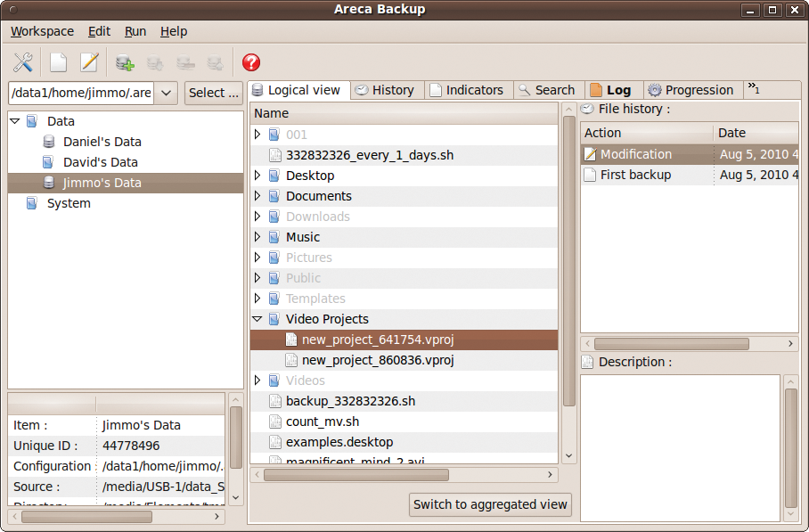Open help via the red question mark
Viewport: 809px width, 532px height.
tap(250, 62)
